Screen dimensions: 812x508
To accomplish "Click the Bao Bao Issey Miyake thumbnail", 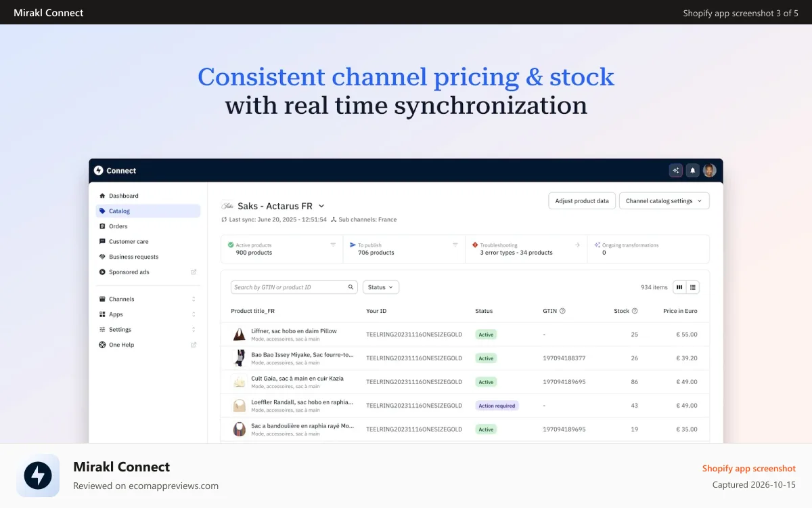I will coord(240,358).
